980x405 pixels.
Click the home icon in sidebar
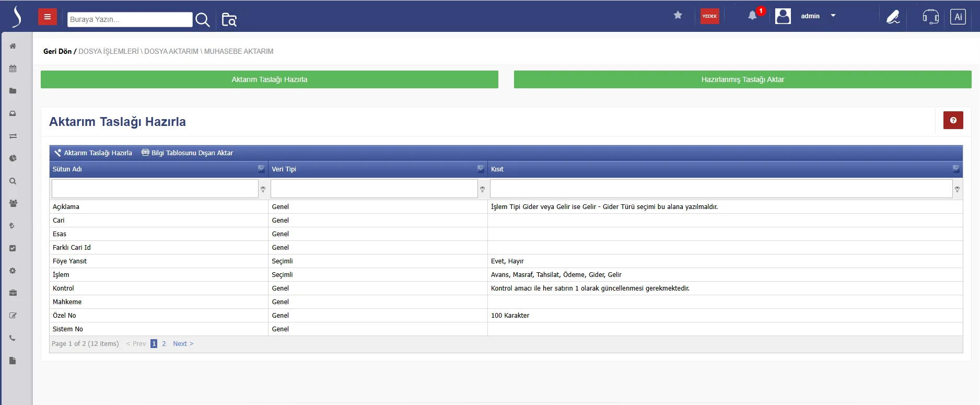pyautogui.click(x=13, y=46)
